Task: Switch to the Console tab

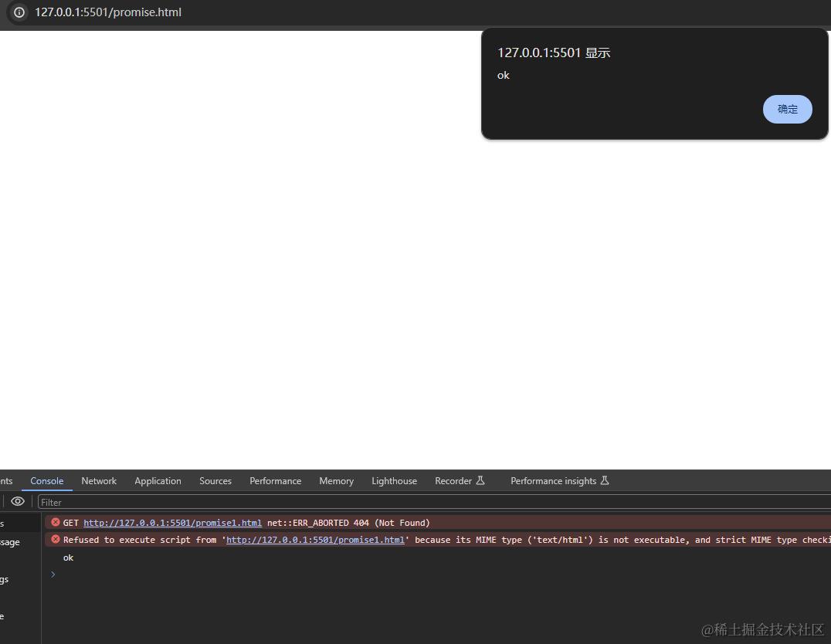Action: pos(46,481)
